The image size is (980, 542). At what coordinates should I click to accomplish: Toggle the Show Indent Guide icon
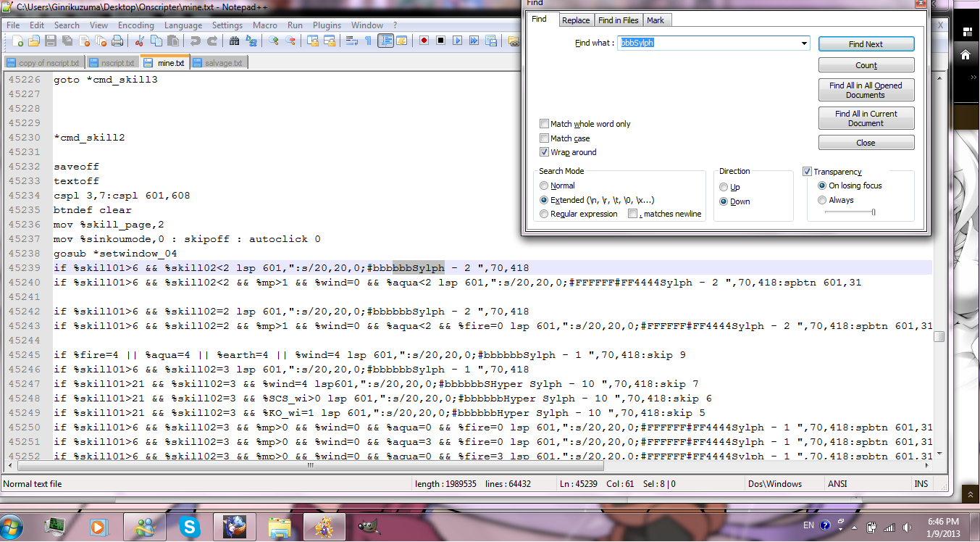(x=385, y=41)
